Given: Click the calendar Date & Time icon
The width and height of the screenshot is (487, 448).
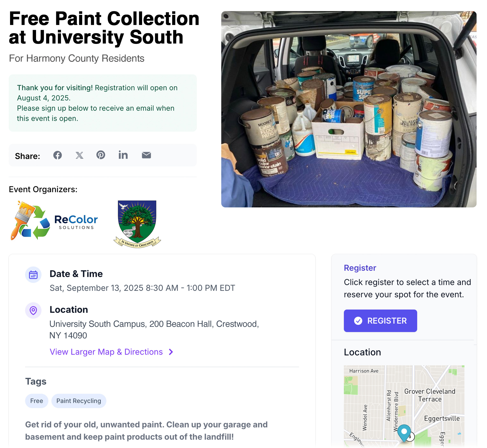Looking at the screenshot, I should (x=33, y=275).
